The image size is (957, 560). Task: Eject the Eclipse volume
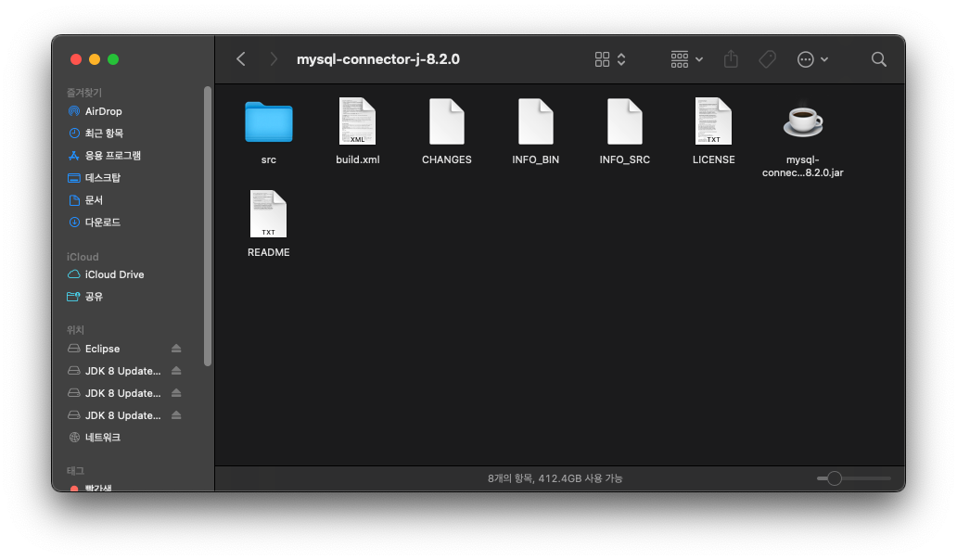pyautogui.click(x=176, y=349)
